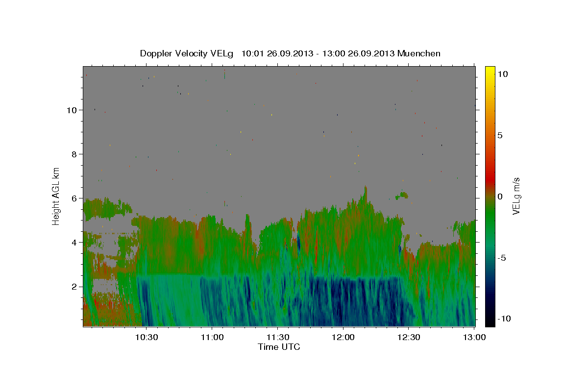Click the height axis label 6

75,198
